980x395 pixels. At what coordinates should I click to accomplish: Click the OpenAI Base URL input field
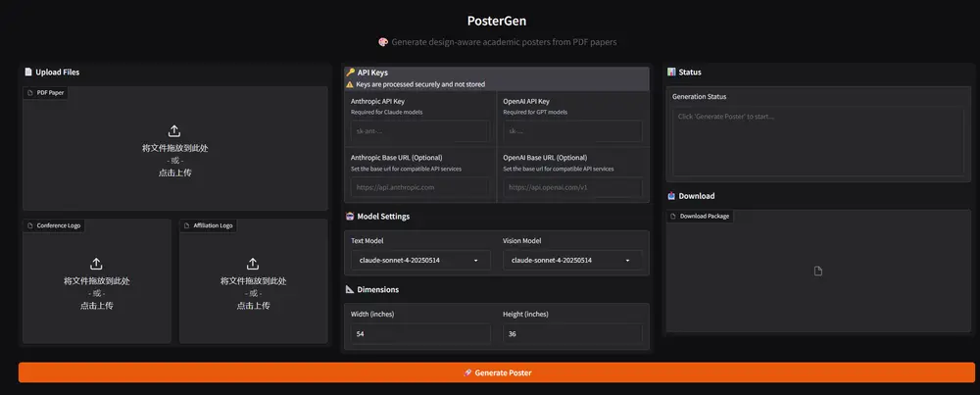572,187
